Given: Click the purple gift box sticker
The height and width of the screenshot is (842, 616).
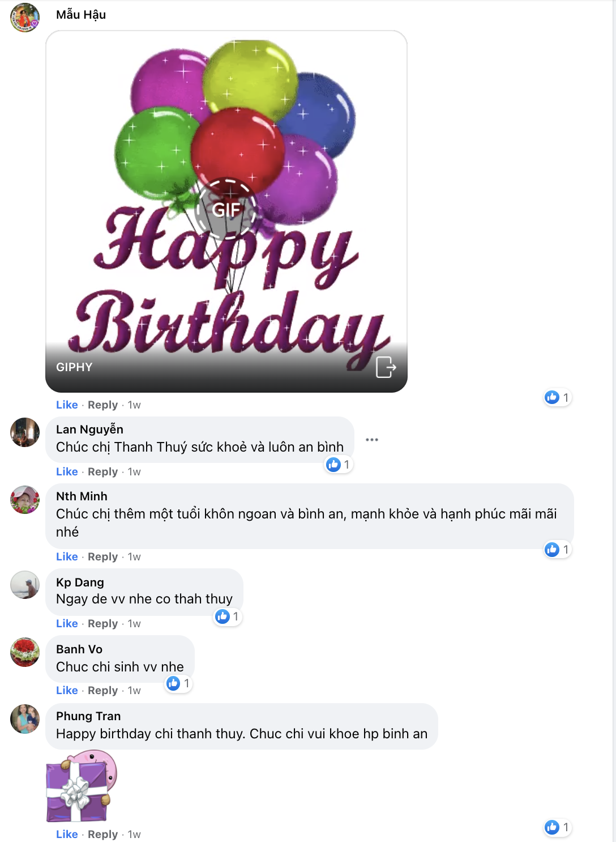Looking at the screenshot, I should (80, 786).
